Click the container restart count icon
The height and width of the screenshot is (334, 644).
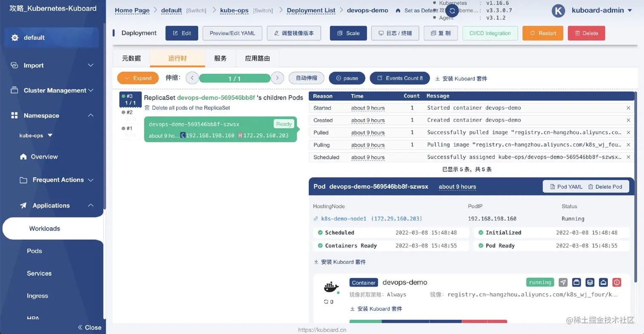click(x=326, y=302)
